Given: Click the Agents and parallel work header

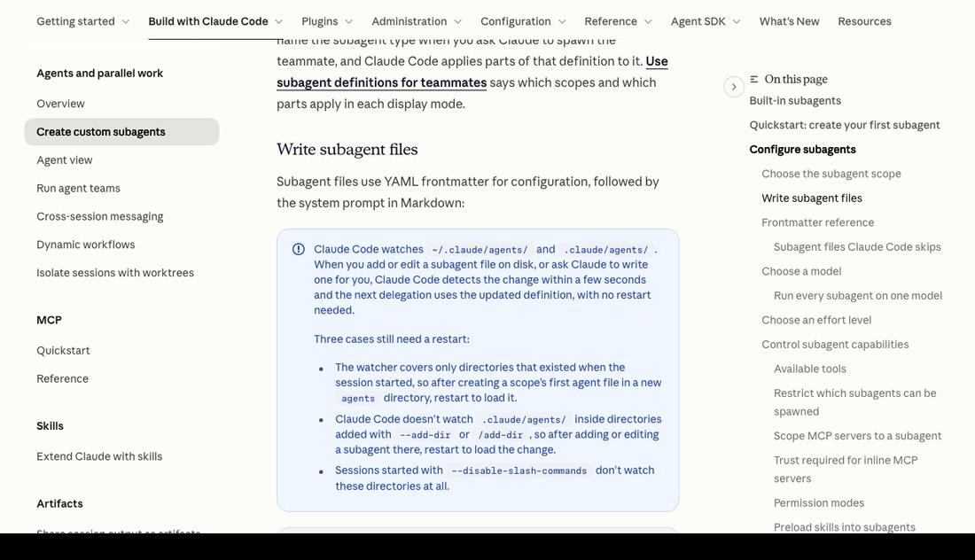Looking at the screenshot, I should [99, 74].
